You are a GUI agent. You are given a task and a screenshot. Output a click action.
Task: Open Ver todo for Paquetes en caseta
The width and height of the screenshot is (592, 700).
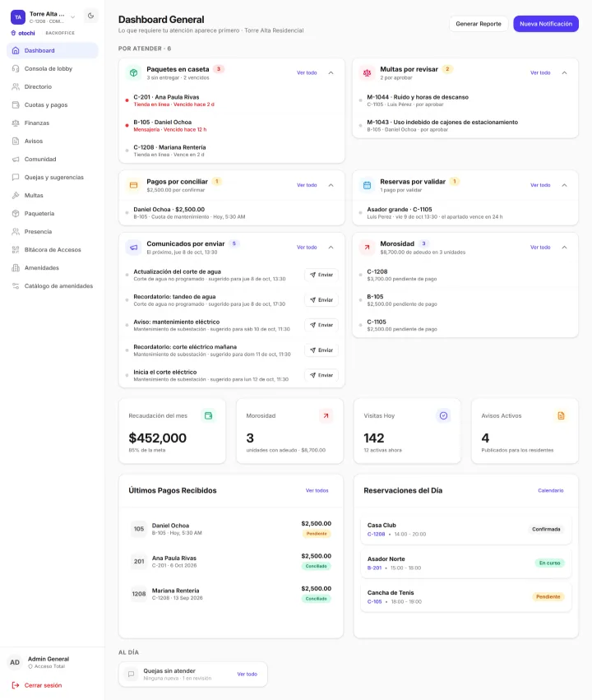[307, 72]
